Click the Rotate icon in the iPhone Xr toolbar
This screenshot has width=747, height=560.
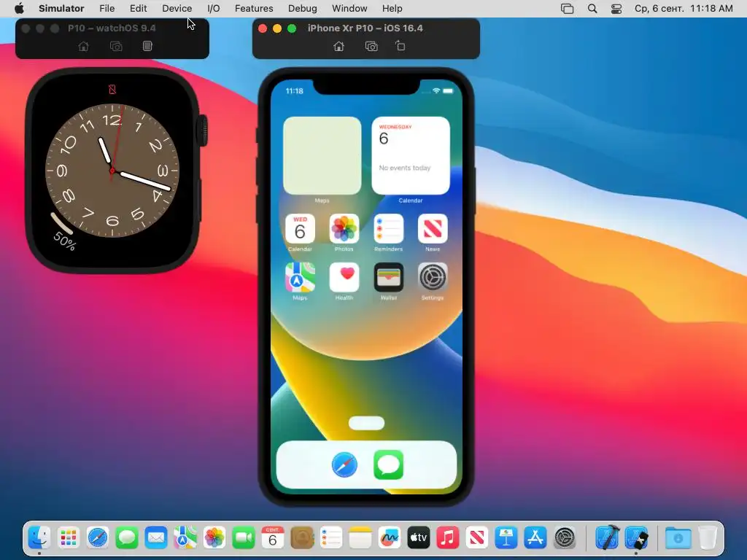pos(400,46)
